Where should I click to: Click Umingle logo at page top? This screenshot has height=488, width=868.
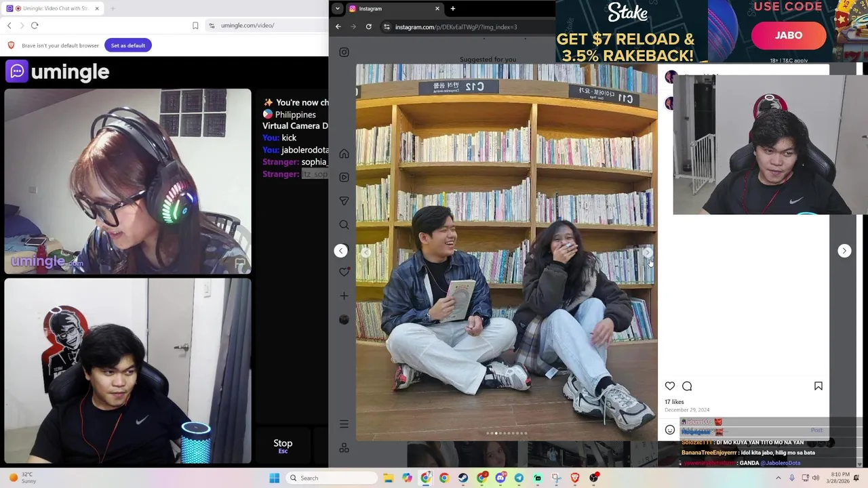coord(58,71)
